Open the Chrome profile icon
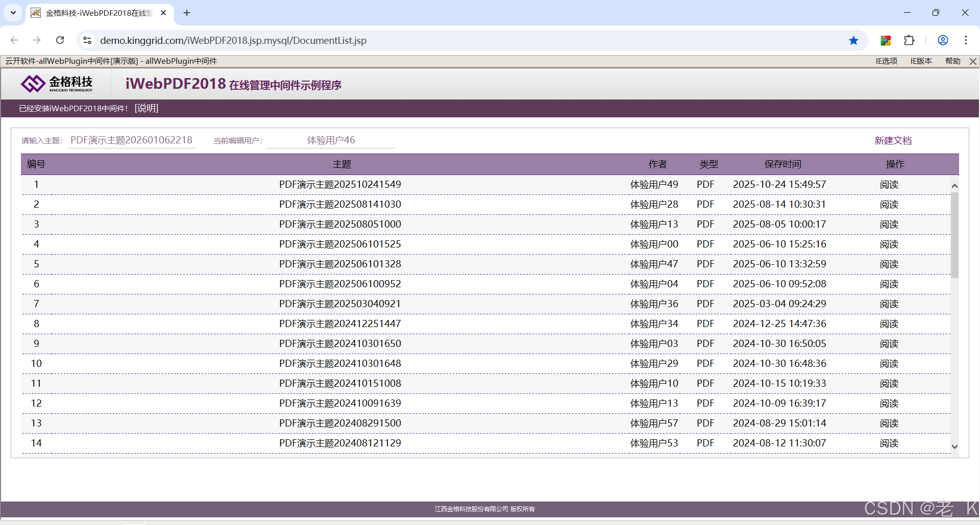 coord(943,40)
